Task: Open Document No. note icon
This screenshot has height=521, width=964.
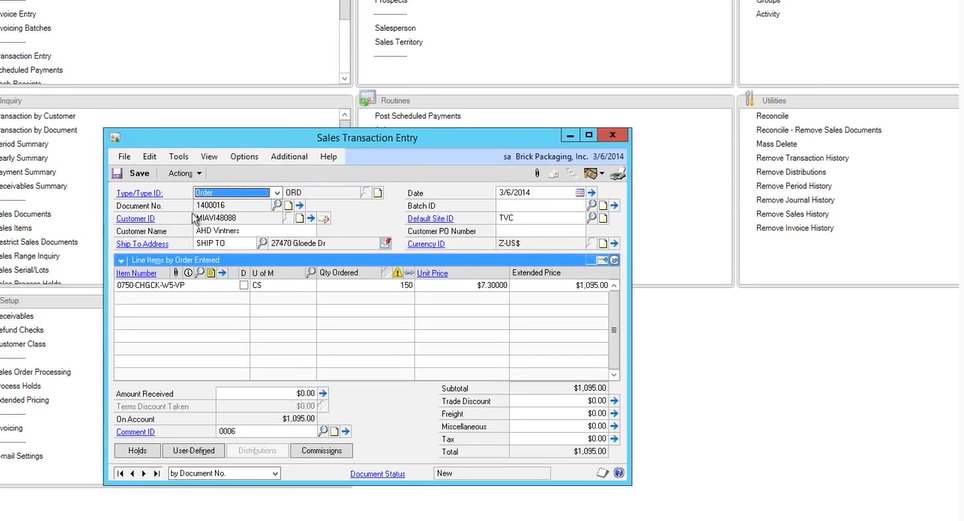Action: point(288,205)
